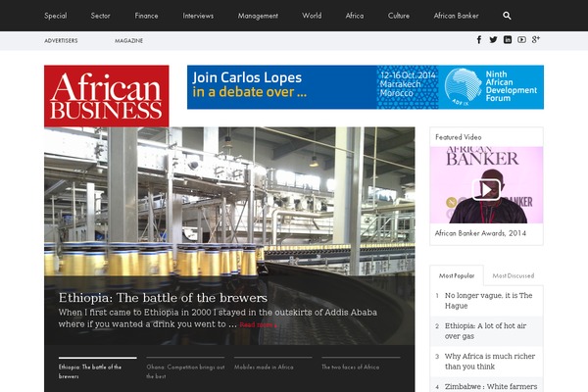Open the LinkedIn icon
The width and height of the screenshot is (588, 392).
tap(508, 40)
